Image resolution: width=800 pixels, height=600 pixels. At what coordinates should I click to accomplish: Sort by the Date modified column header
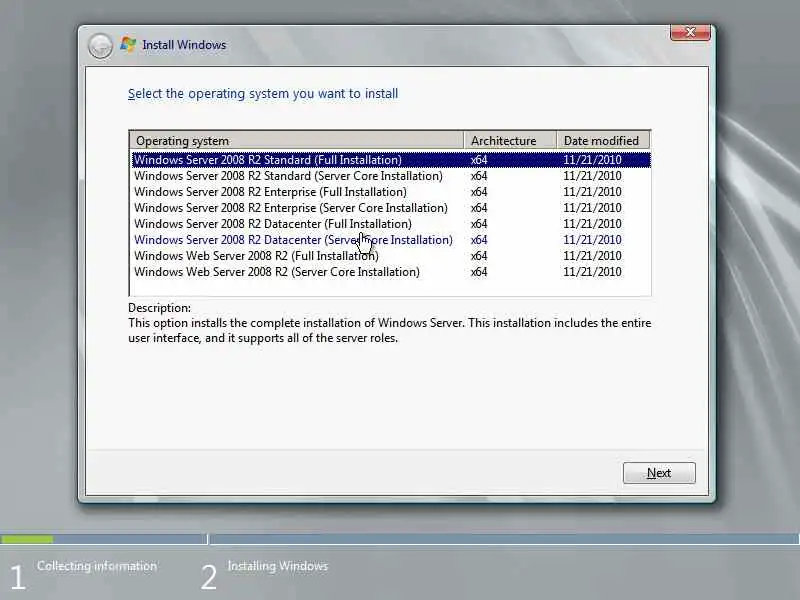pyautogui.click(x=604, y=140)
